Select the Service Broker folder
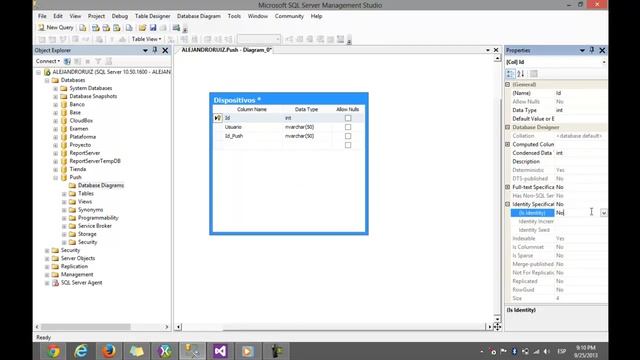 [95, 226]
